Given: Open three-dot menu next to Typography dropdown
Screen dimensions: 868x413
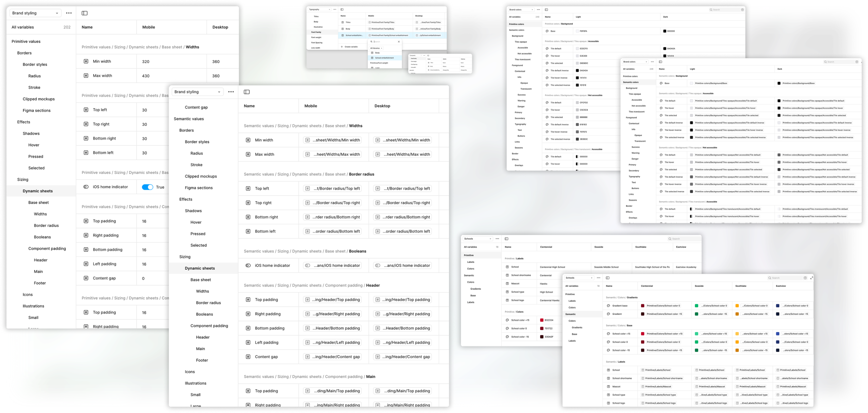Looking at the screenshot, I should [335, 9].
